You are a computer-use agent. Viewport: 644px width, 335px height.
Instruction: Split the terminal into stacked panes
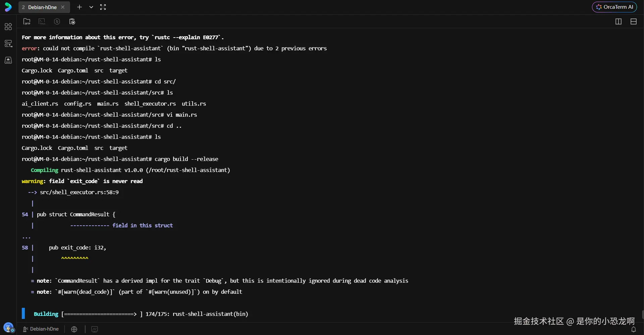[x=634, y=21]
